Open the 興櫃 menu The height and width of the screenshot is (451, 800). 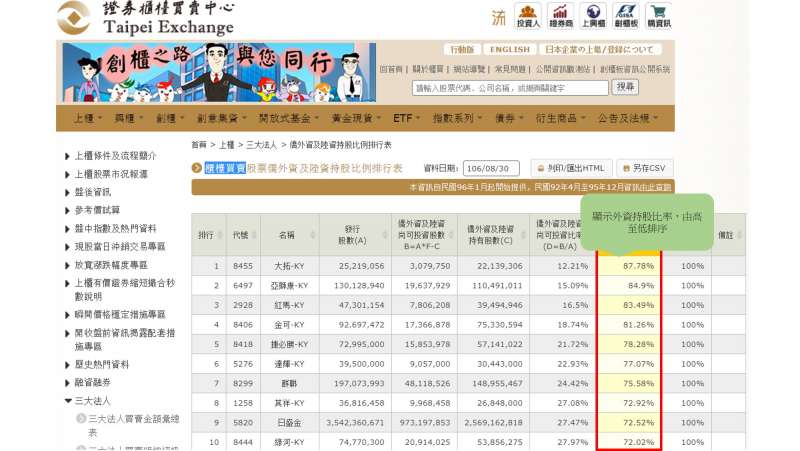click(129, 118)
